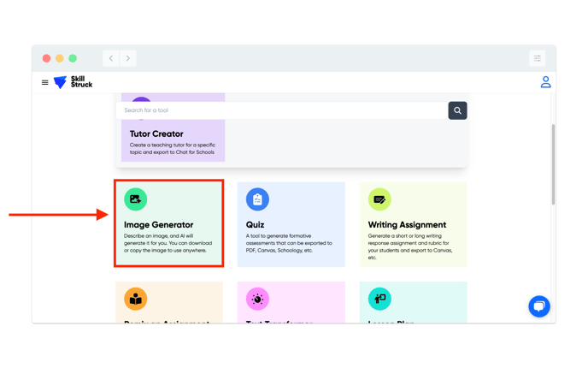Go forward with the browser forward arrow
Image resolution: width=588 pixels, height=368 pixels.
(x=128, y=58)
